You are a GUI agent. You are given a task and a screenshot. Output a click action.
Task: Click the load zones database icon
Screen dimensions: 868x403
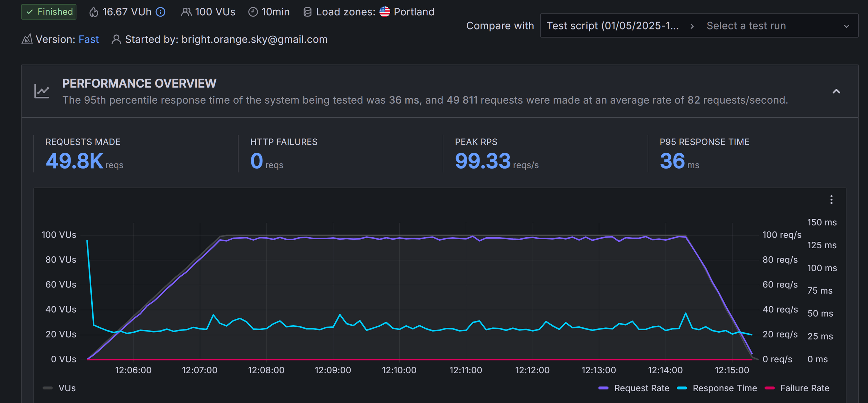point(307,12)
